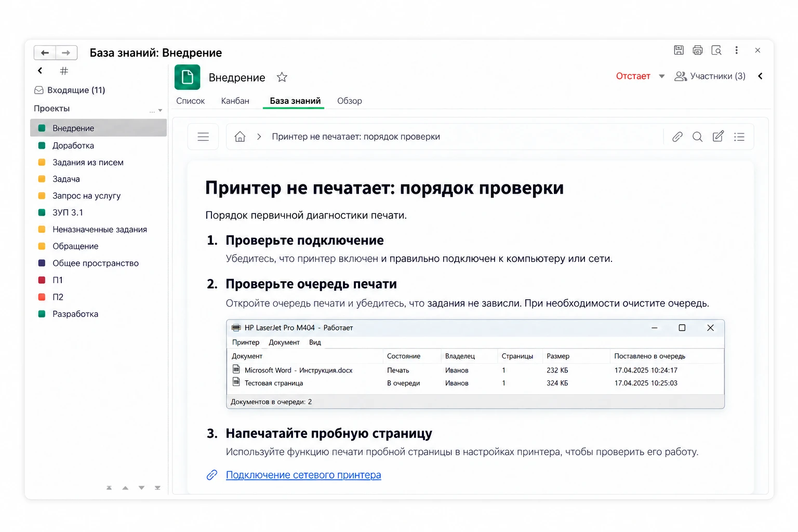
Task: Go forward with the right arrow button
Action: (x=66, y=52)
